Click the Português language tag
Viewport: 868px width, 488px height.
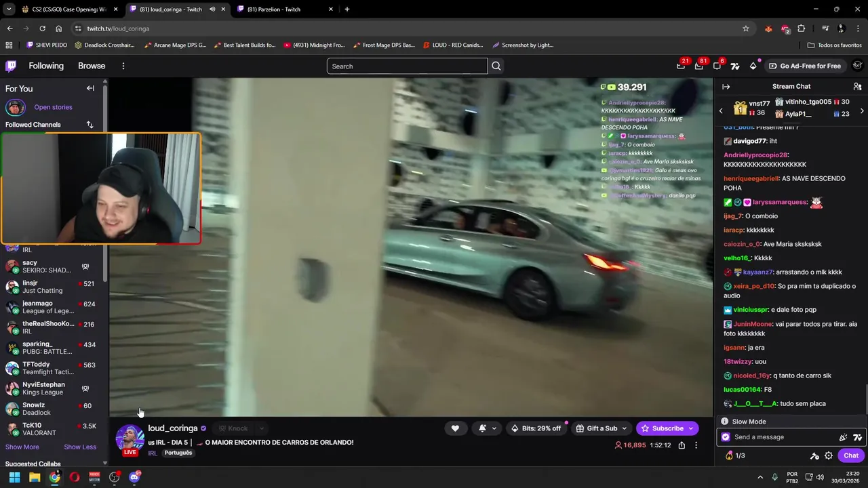pyautogui.click(x=178, y=453)
